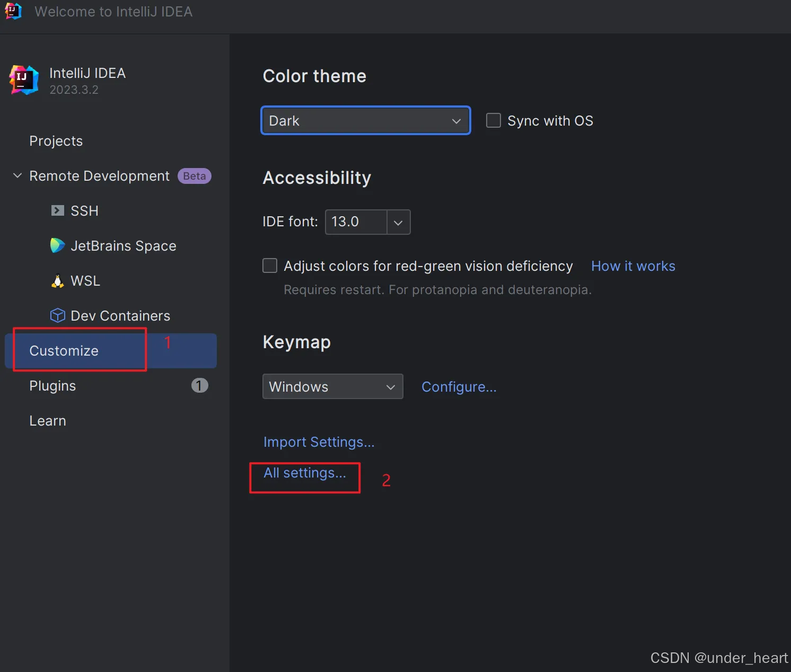The image size is (791, 672).
Task: Click the Requires restart hint text
Action: click(x=437, y=290)
